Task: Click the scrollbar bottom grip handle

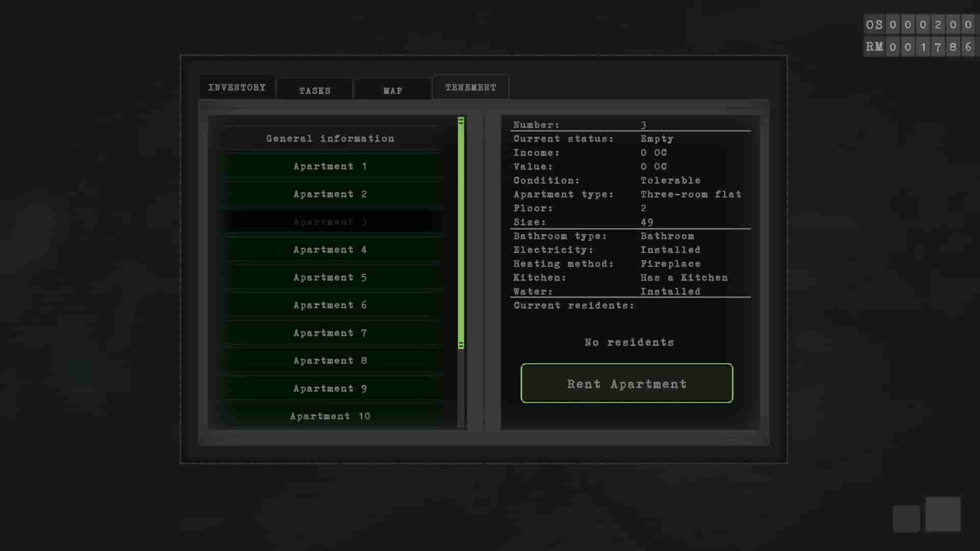Action: [x=461, y=345]
